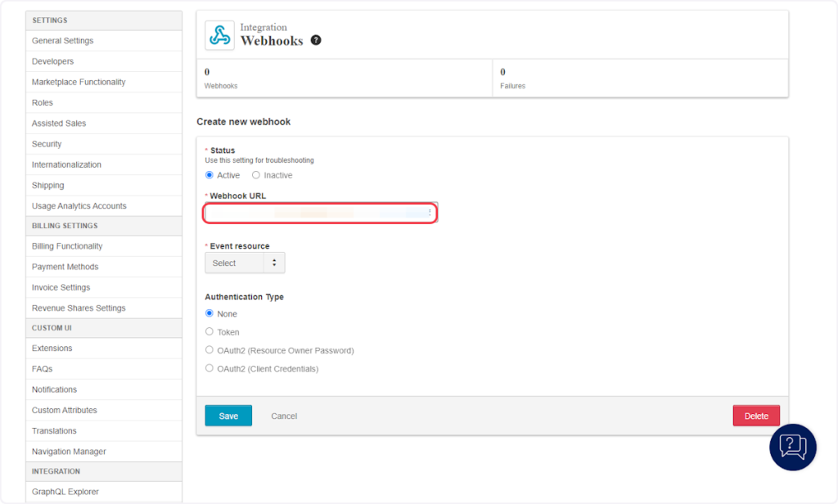Click the Webhooks integration logo icon
838x504 pixels.
point(219,35)
